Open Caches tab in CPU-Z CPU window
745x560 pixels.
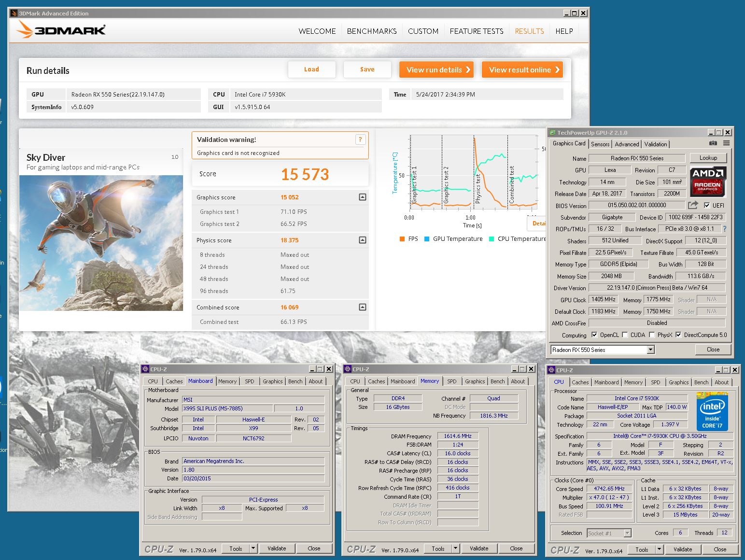point(580,382)
